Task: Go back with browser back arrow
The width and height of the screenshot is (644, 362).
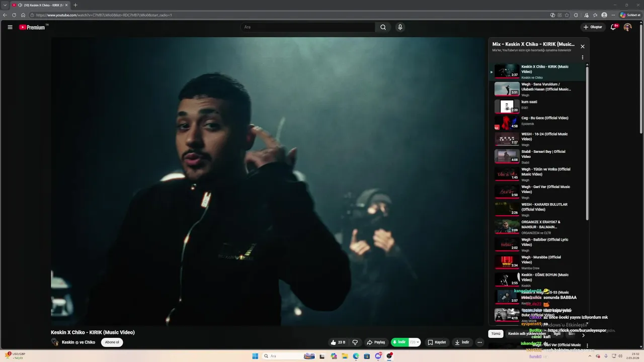Action: tap(5, 15)
